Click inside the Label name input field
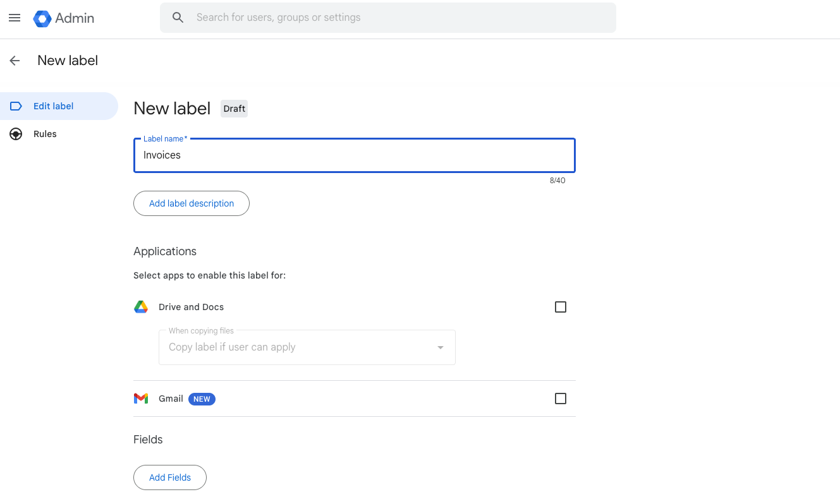 354,155
